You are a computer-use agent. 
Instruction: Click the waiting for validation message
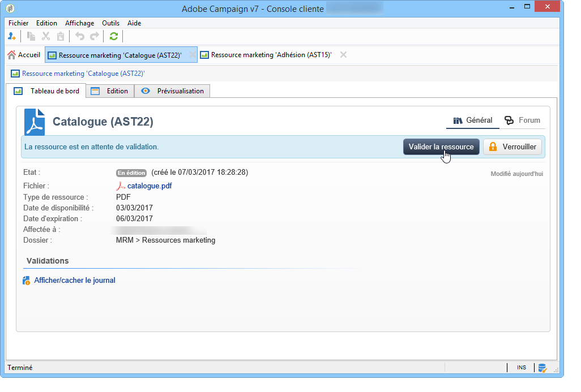(92, 147)
